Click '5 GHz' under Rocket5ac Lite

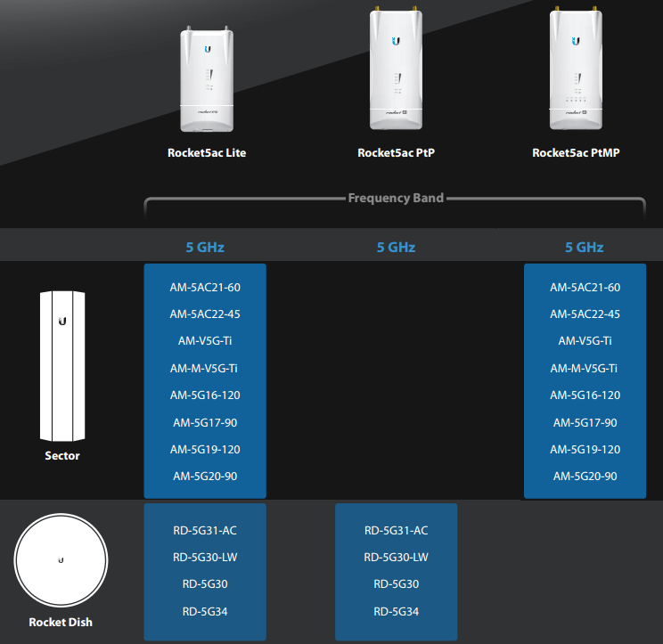point(205,247)
